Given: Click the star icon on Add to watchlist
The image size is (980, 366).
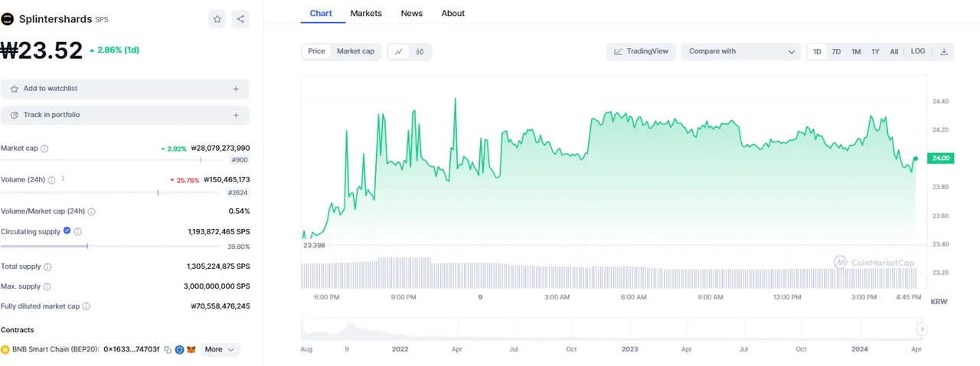Looking at the screenshot, I should pos(14,89).
